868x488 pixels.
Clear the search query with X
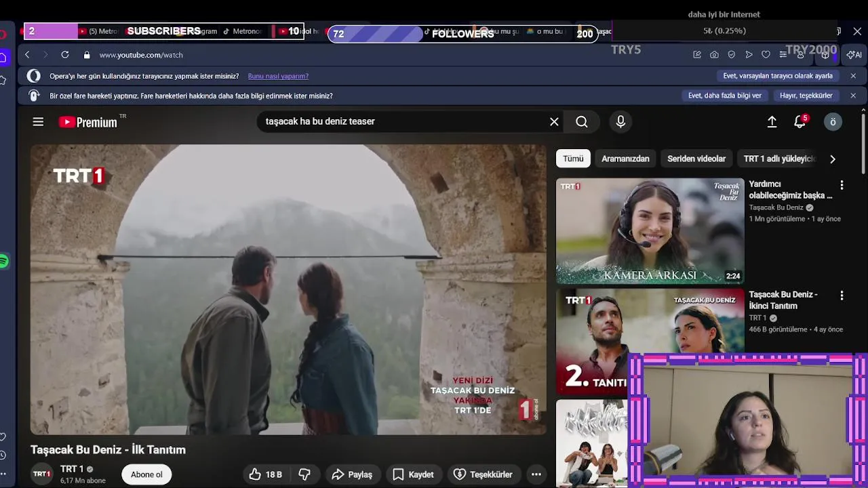[554, 122]
